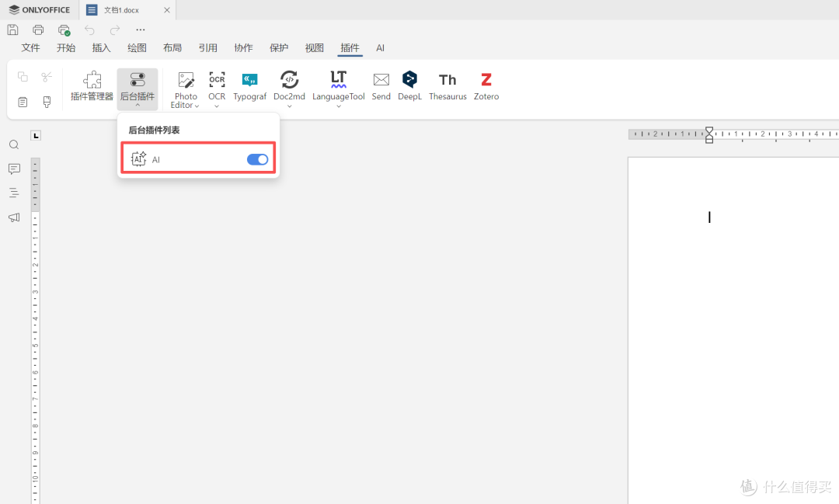This screenshot has width=839, height=504.
Task: Click the Print icon
Action: [38, 30]
